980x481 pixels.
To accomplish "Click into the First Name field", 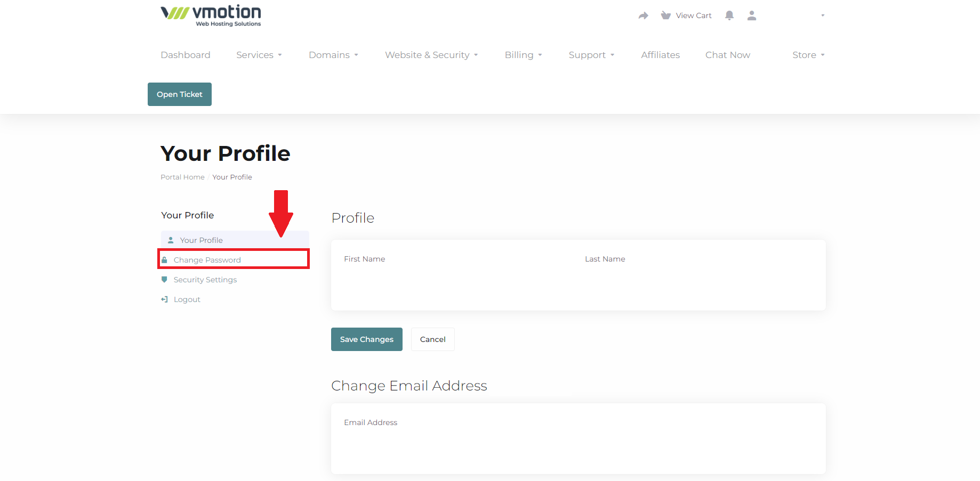I will [x=458, y=283].
